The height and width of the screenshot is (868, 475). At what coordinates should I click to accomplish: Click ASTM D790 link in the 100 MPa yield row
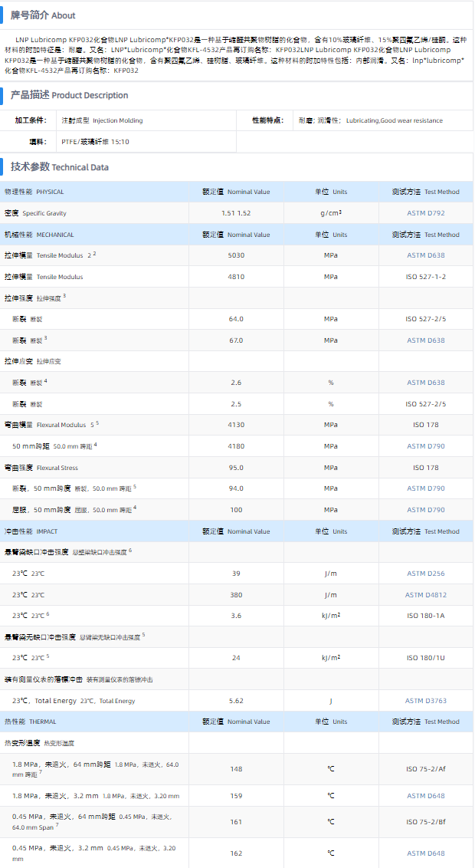pyautogui.click(x=425, y=510)
